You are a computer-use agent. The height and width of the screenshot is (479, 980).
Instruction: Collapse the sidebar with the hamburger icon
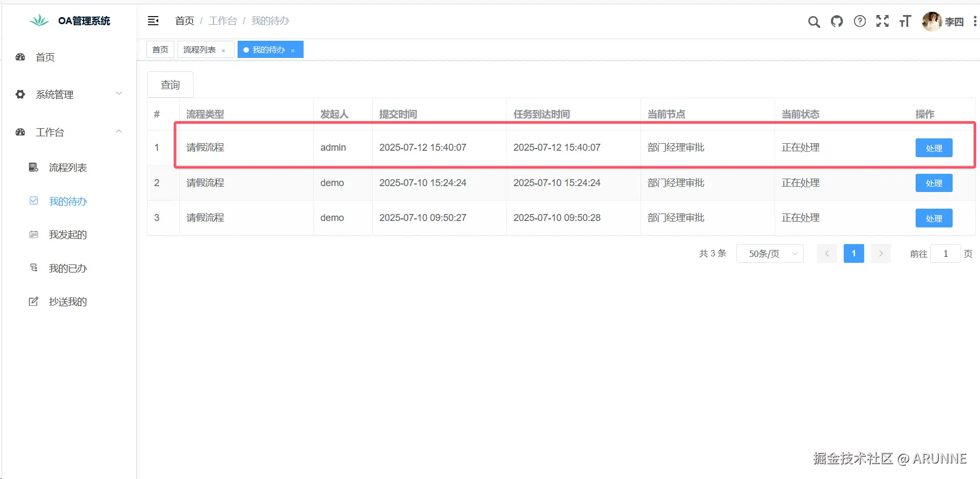[153, 21]
